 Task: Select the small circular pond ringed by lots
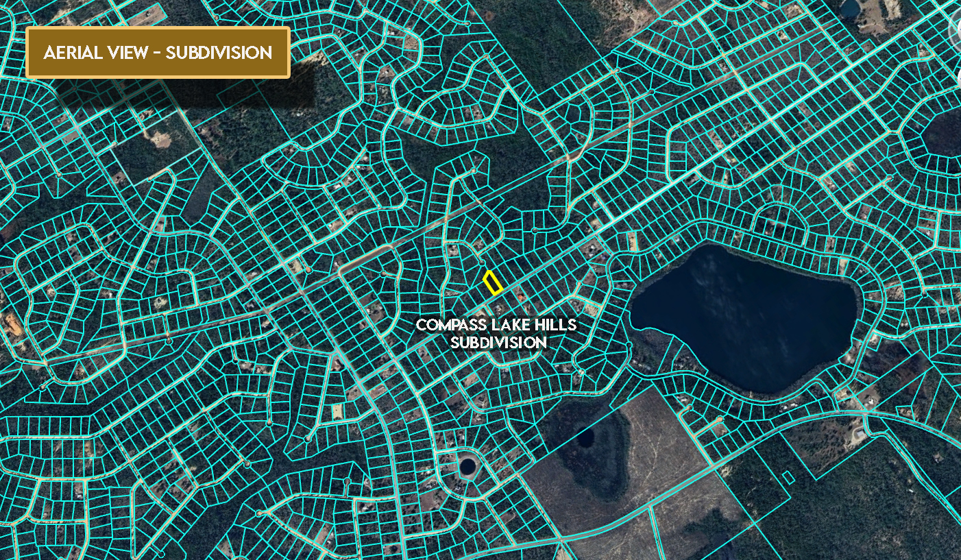click(467, 466)
